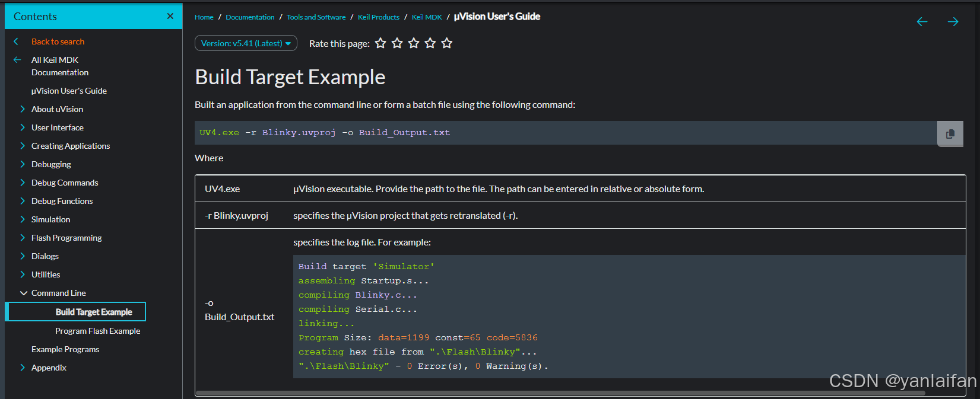Viewport: 980px width, 399px height.
Task: Click the Back to search chevron icon
Action: (x=17, y=42)
